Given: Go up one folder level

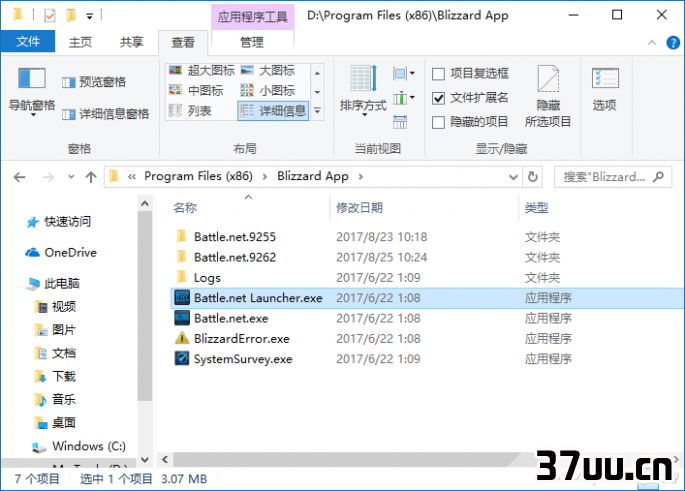Looking at the screenshot, I should pos(91,177).
